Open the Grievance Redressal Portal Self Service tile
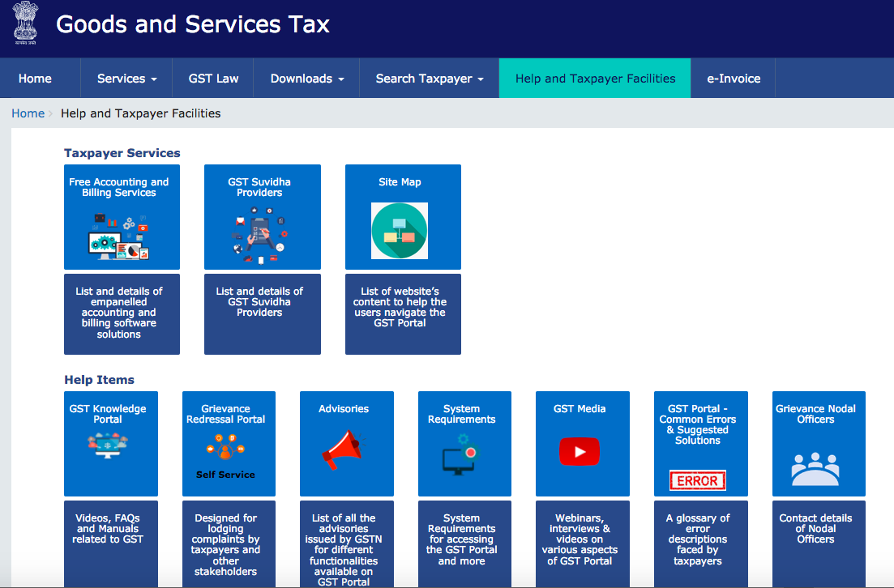The height and width of the screenshot is (588, 894). point(229,443)
